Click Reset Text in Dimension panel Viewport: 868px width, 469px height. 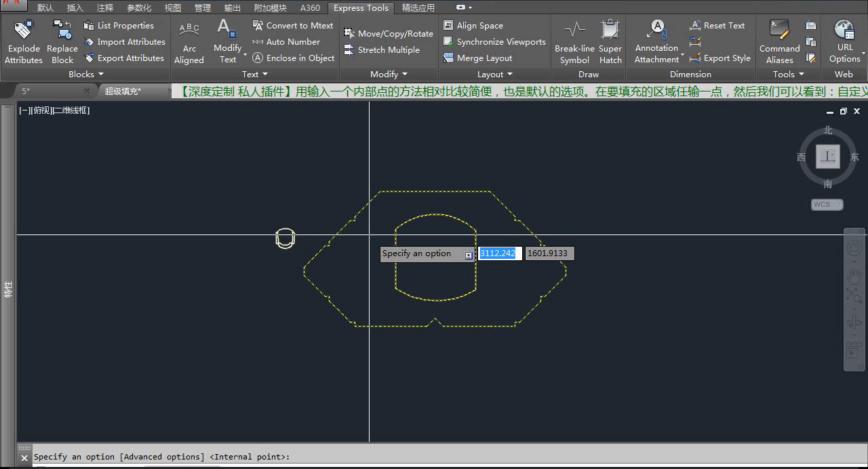click(717, 26)
